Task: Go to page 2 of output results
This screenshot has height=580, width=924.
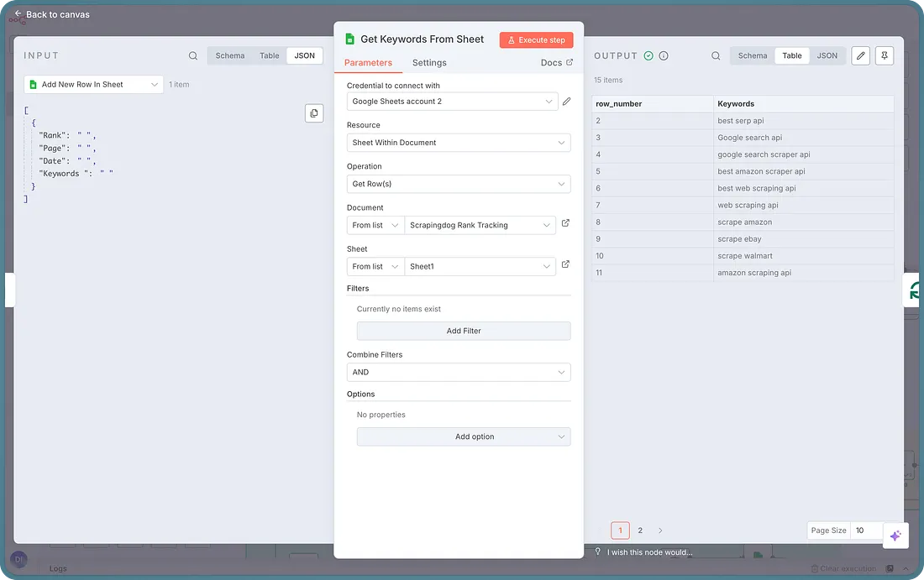Action: tap(640, 530)
